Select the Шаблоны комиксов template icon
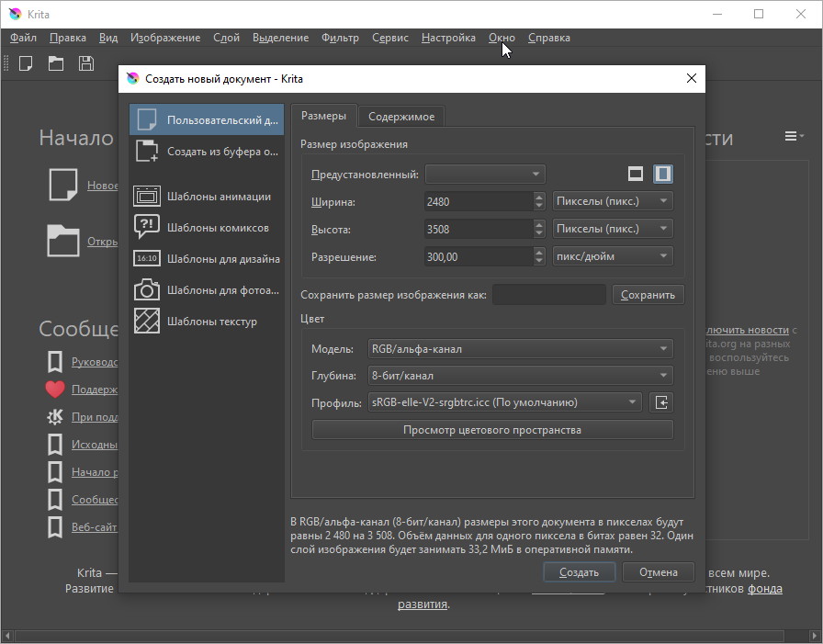 pos(147,228)
